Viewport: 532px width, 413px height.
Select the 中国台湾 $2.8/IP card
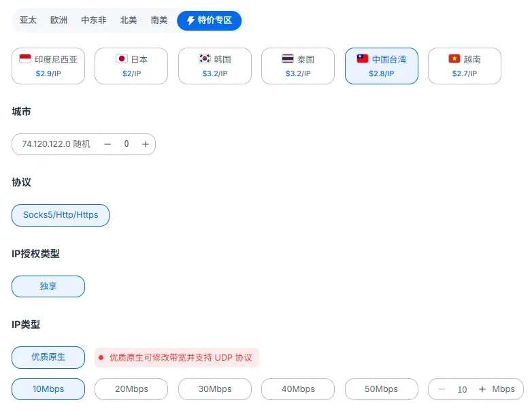tap(382, 66)
